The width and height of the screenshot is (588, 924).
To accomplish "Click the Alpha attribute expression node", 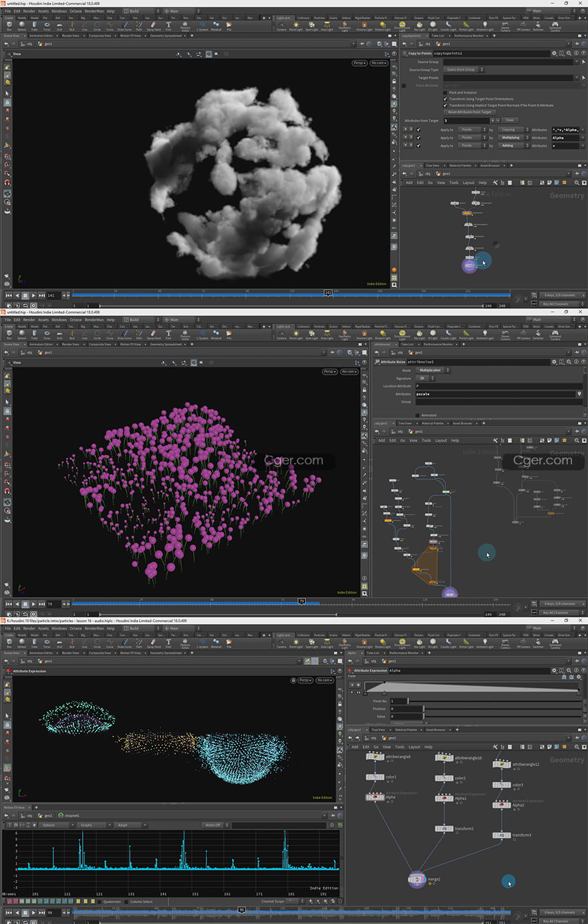I will [375, 797].
